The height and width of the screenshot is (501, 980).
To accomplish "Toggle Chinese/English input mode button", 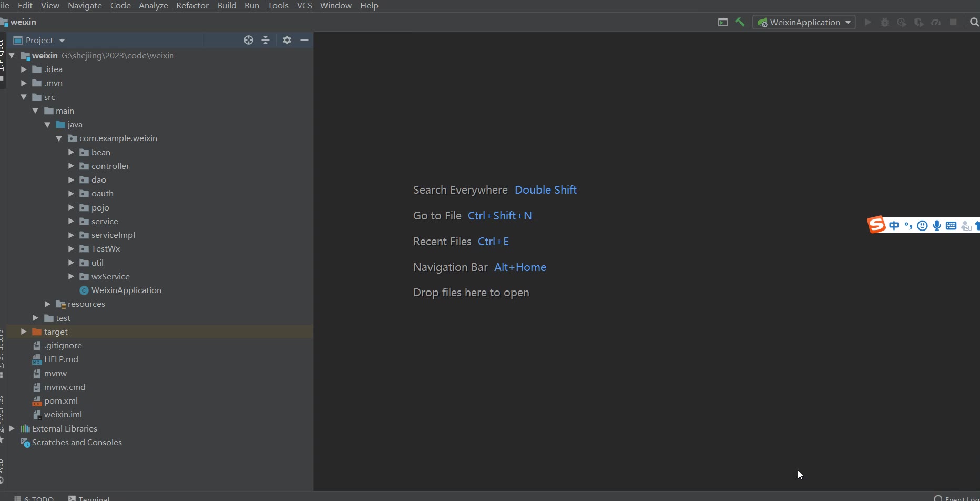I will (894, 226).
